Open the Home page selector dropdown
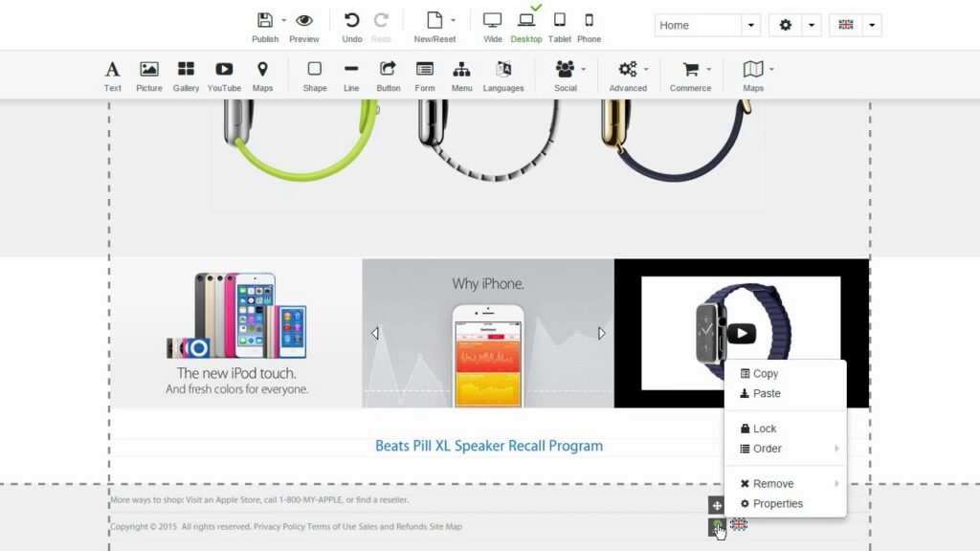980x551 pixels. pyautogui.click(x=751, y=26)
